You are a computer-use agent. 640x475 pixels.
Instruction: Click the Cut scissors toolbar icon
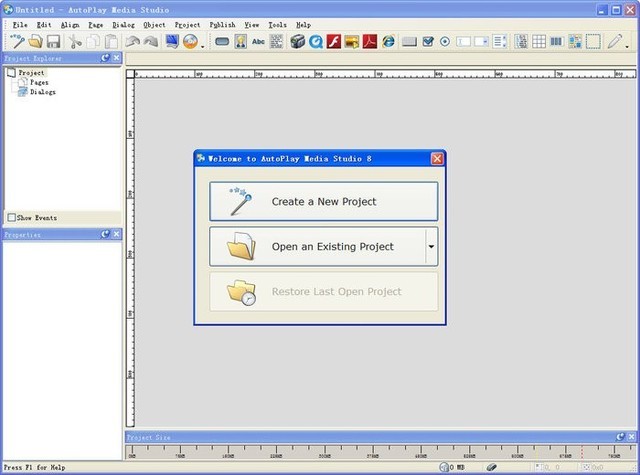coord(75,41)
